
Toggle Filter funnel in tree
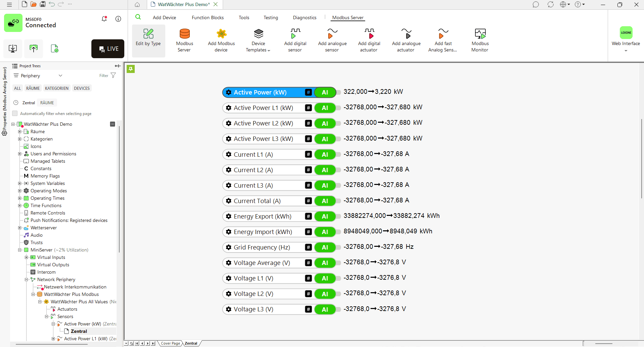[x=113, y=75]
